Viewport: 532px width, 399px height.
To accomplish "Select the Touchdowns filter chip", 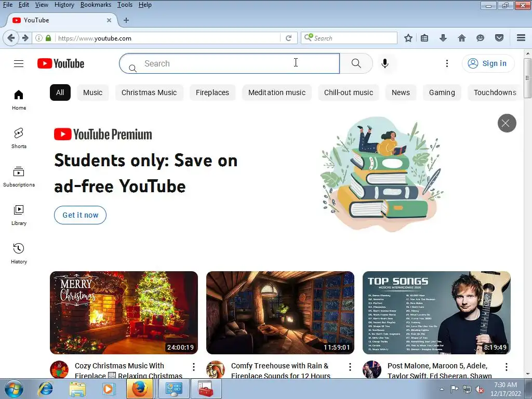I will click(x=495, y=92).
